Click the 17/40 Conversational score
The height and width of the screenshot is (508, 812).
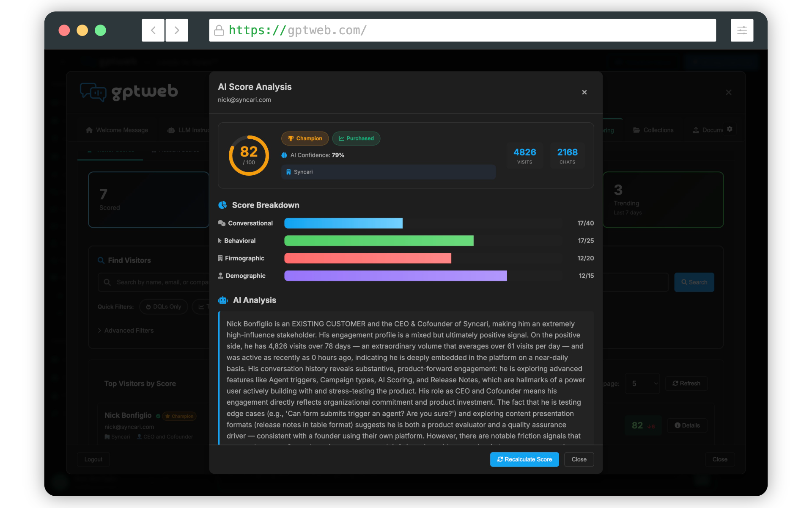(x=586, y=223)
